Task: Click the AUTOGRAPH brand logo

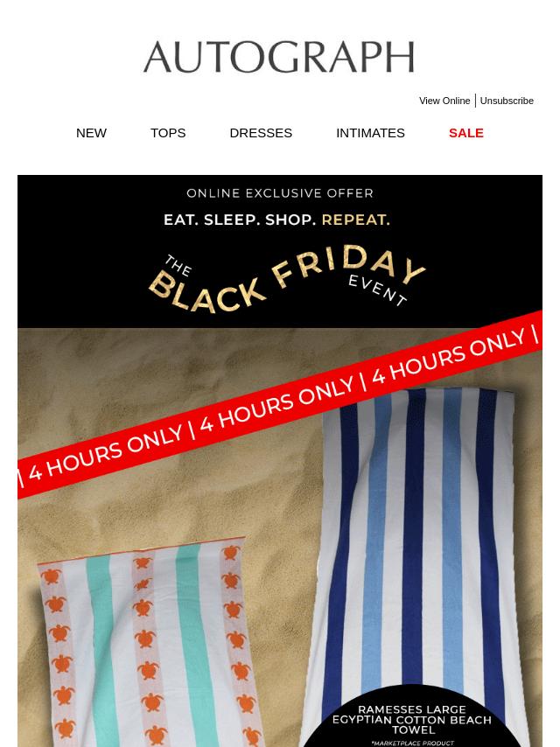Action: [x=279, y=57]
